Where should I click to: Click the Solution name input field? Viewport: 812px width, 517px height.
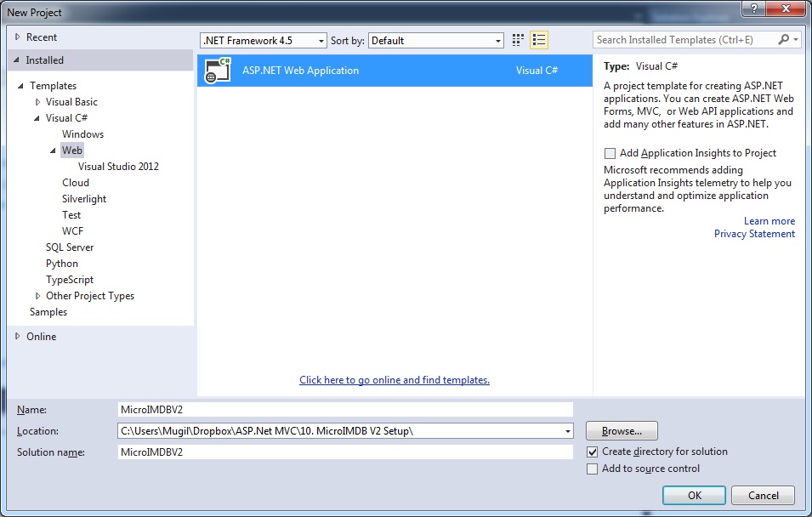(x=345, y=452)
